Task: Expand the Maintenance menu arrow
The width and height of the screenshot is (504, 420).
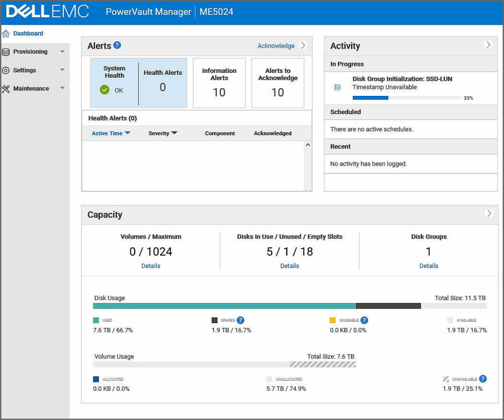Action: (62, 89)
